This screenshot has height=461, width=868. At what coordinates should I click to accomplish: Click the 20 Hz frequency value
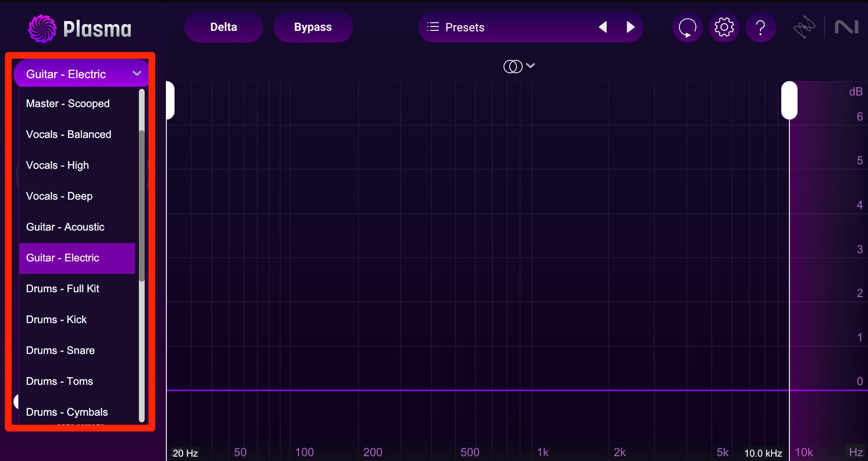point(185,453)
